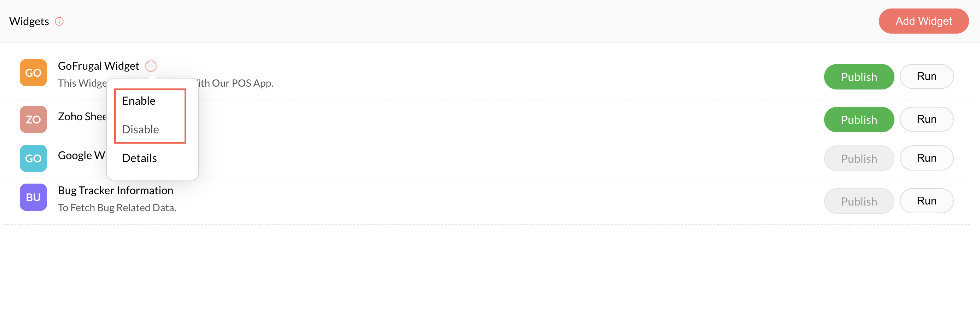Click the GoFrugal Widget title

tap(99, 66)
